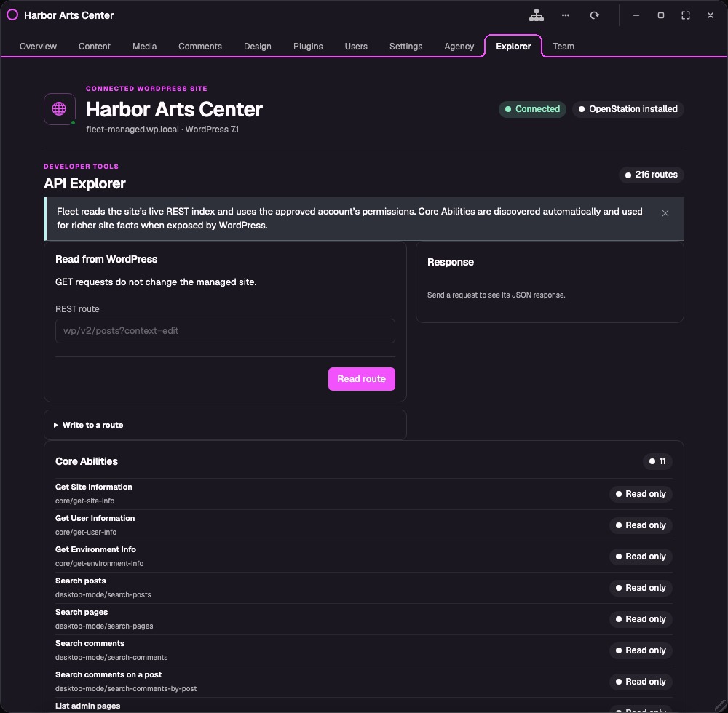
Task: Click the refresh reload icon
Action: [x=594, y=15]
